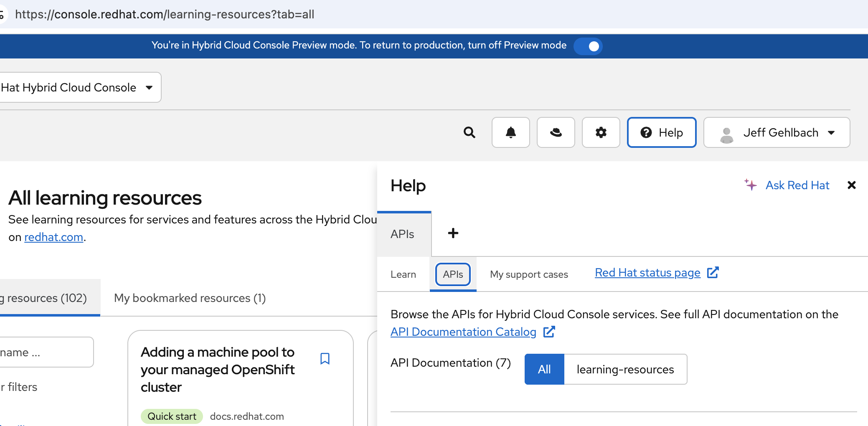Click the browser address bar URL

(165, 14)
